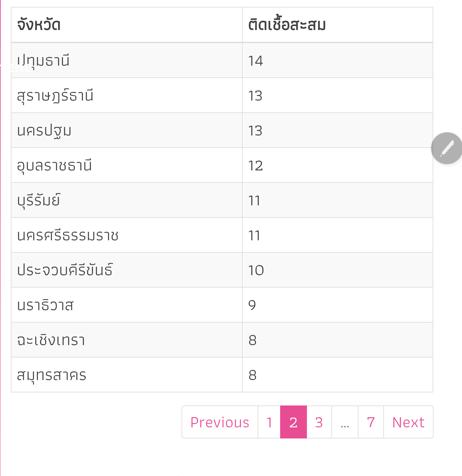Select the นครศรีธรรมราช row

(x=68, y=235)
